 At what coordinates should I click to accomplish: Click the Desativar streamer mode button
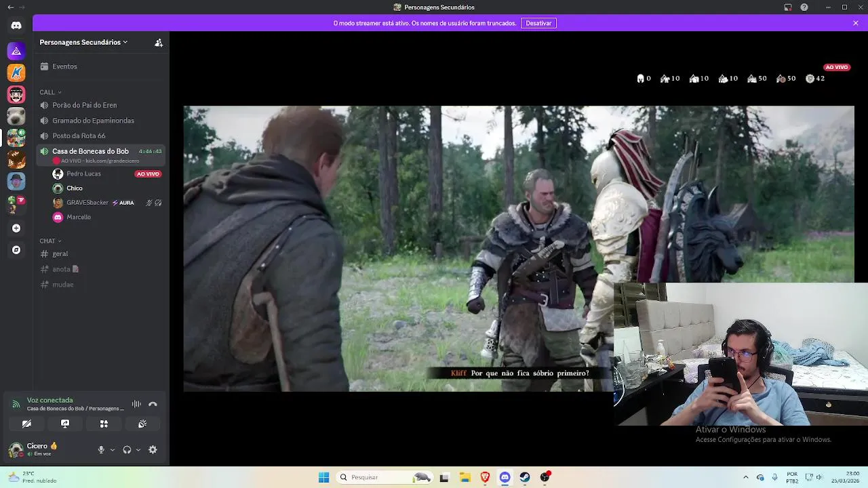(x=538, y=23)
